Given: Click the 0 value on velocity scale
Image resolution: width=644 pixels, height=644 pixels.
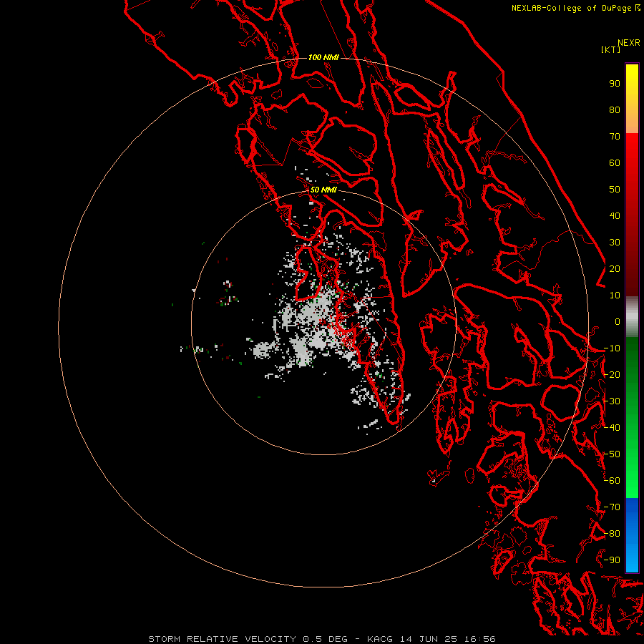Looking at the screenshot, I should click(x=618, y=321).
